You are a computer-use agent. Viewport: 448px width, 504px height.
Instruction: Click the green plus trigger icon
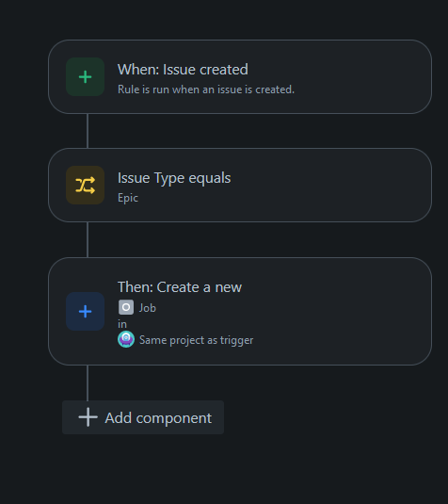pos(85,77)
